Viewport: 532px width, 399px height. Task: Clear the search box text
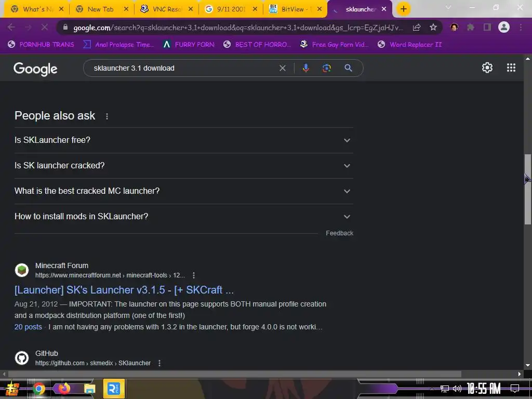click(x=282, y=68)
